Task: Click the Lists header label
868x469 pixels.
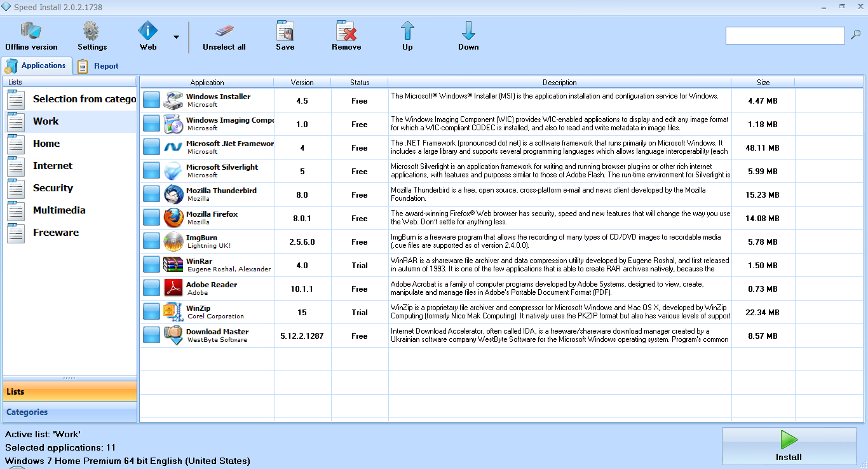Action: [x=15, y=82]
